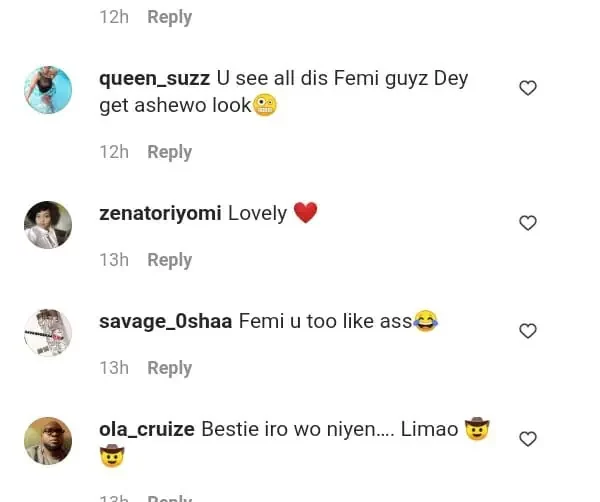Viewport: 600px width, 502px height.
Task: Select the 13h timestamp below zenatoriyomi's comment
Action: click(x=114, y=260)
